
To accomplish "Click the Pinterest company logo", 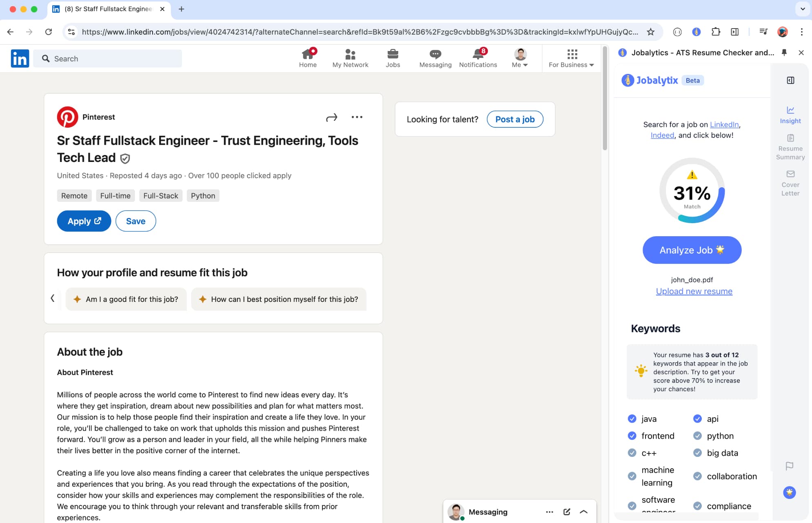I will coord(67,117).
